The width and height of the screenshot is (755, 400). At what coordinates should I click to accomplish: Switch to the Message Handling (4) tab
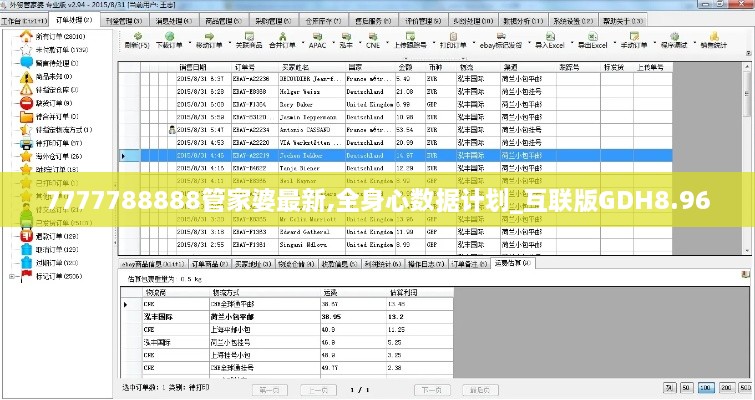(173, 21)
